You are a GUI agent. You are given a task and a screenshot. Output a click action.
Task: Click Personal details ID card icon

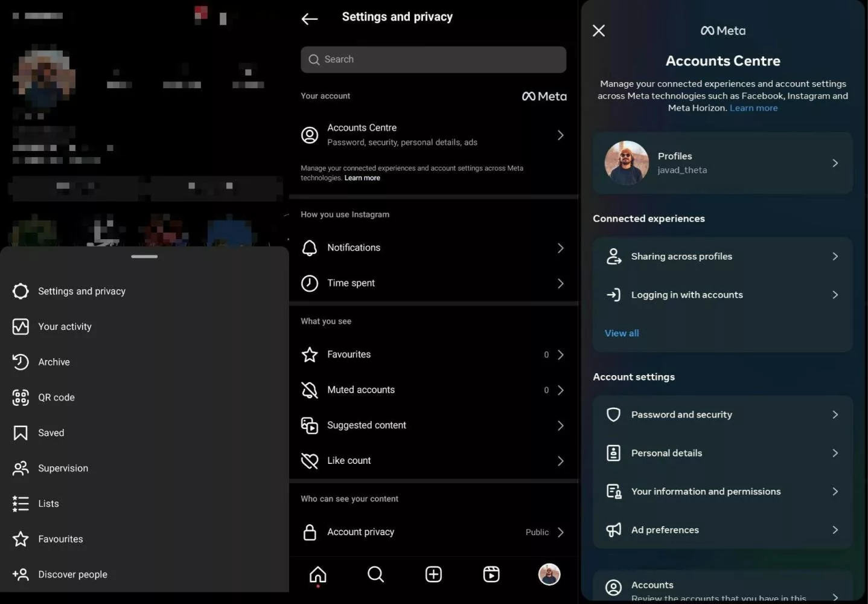tap(614, 453)
